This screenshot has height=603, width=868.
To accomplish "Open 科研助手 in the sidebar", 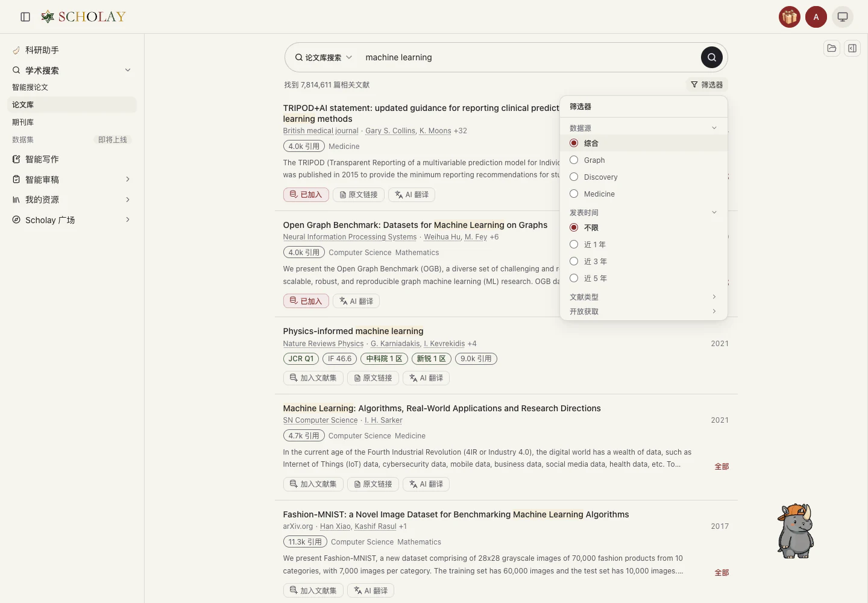I will 72,50.
